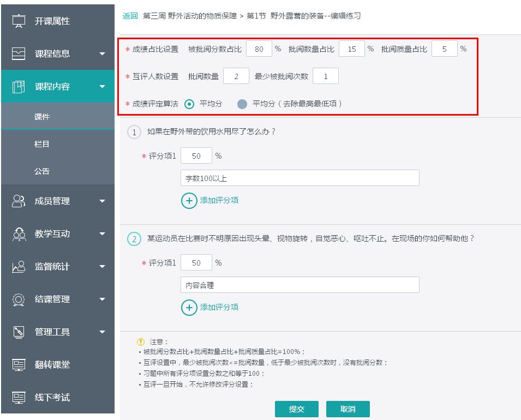
Task: Collapse the 课程内容 menu arrow
Action: point(102,86)
